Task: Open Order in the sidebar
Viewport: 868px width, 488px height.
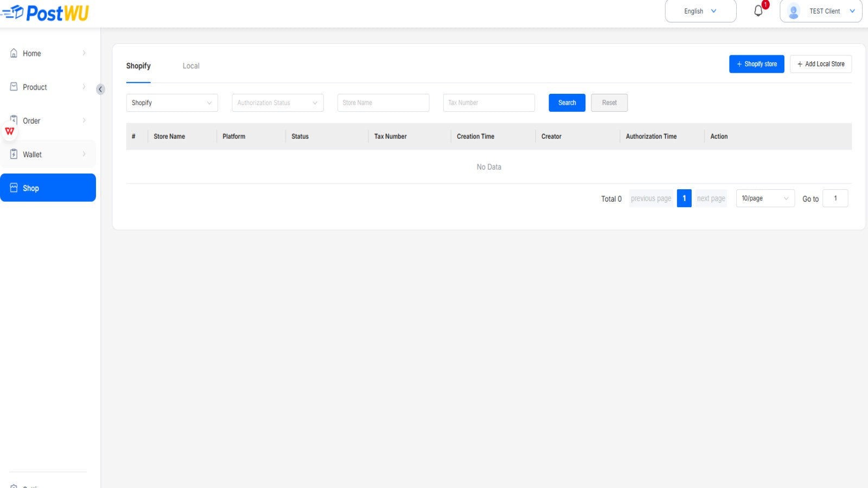Action: [48, 120]
